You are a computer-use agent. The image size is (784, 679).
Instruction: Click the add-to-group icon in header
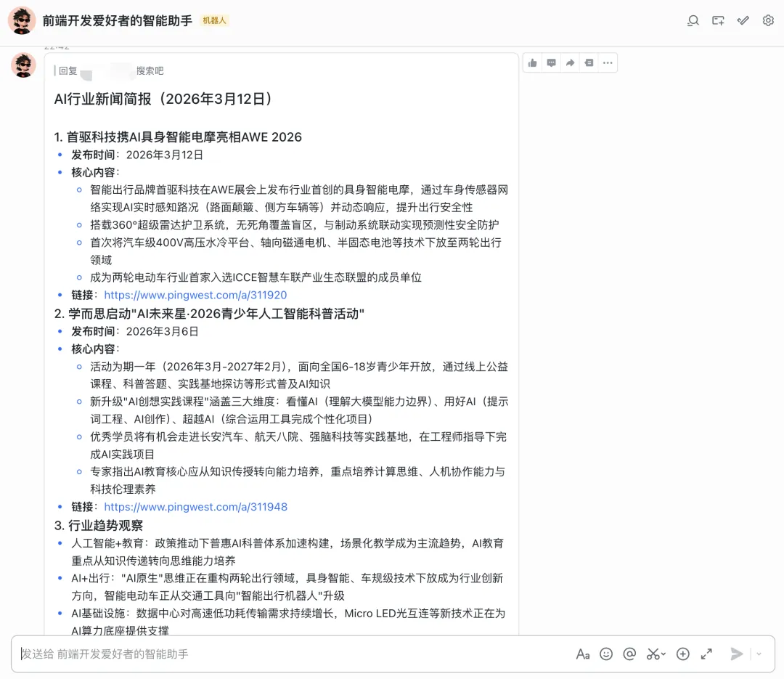[718, 20]
